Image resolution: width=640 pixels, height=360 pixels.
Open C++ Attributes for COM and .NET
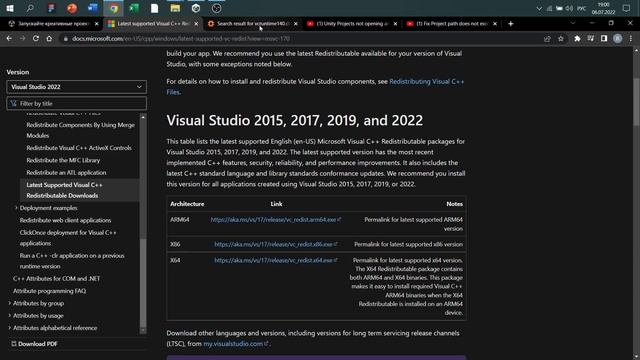coord(56,278)
